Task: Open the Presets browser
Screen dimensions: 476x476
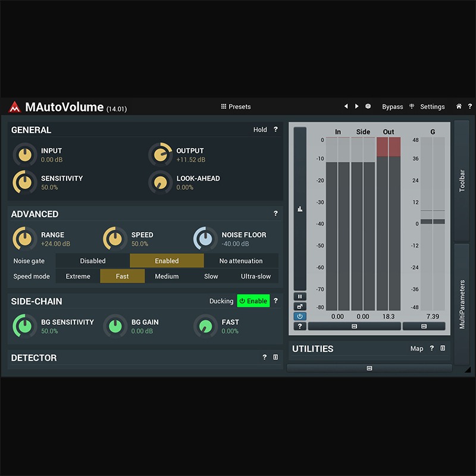Action: 236,107
